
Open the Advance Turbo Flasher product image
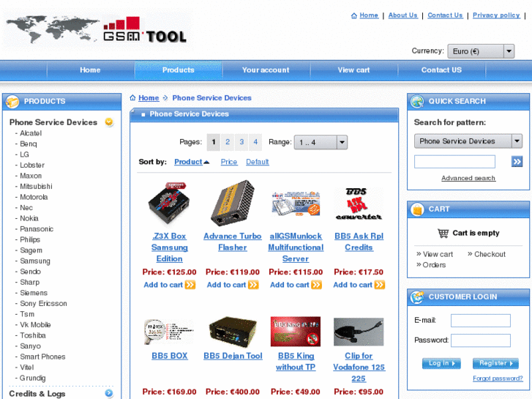coord(233,203)
